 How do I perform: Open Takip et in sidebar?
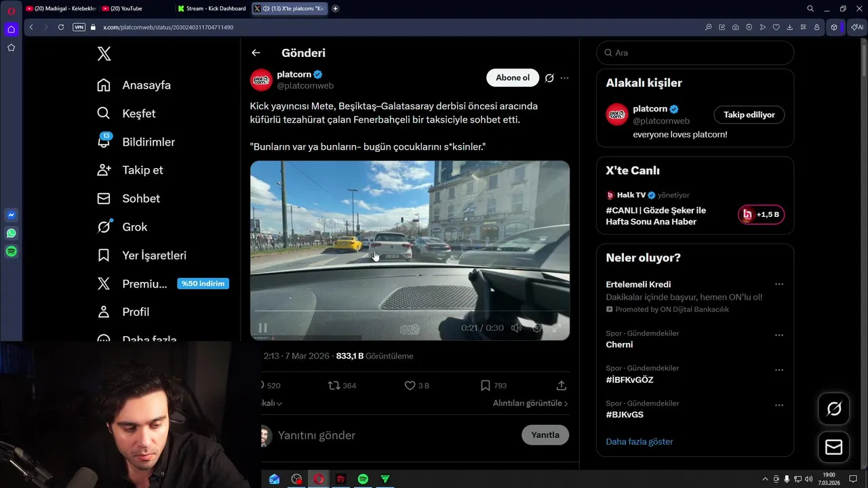coord(130,170)
